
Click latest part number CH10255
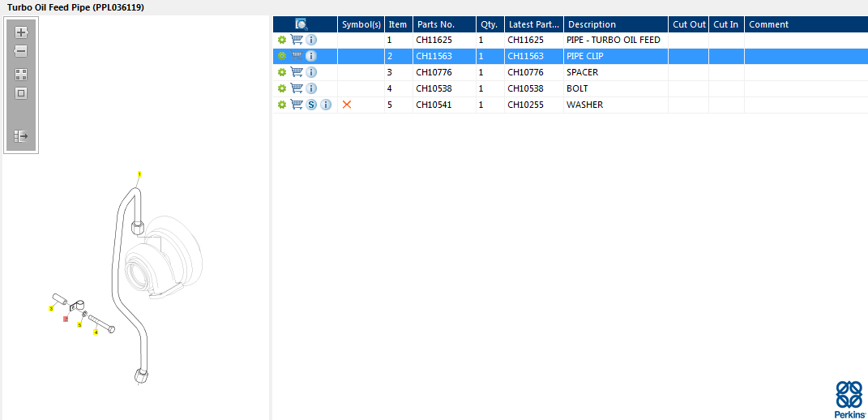click(525, 104)
